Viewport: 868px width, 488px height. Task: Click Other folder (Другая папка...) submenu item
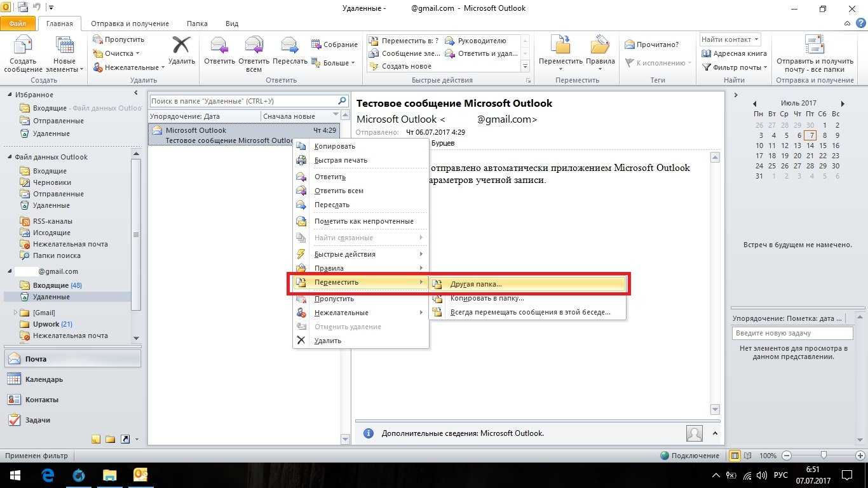click(529, 284)
